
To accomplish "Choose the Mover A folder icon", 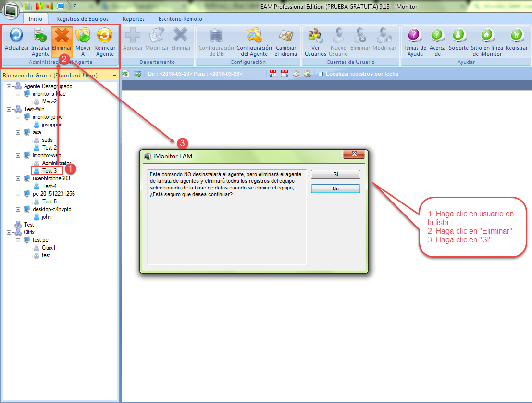I will click(83, 35).
